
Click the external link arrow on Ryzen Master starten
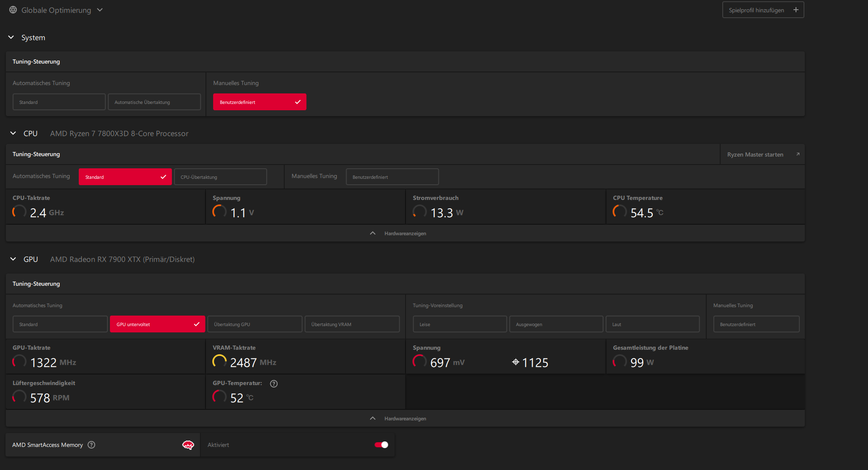point(798,154)
